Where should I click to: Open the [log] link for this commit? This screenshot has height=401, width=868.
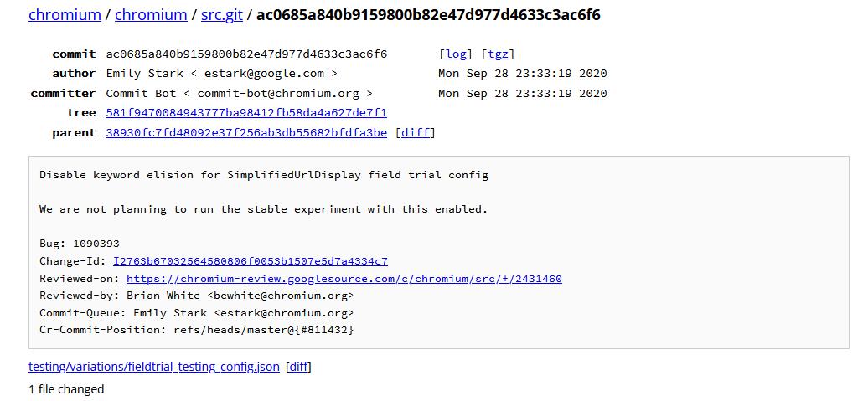(456, 54)
